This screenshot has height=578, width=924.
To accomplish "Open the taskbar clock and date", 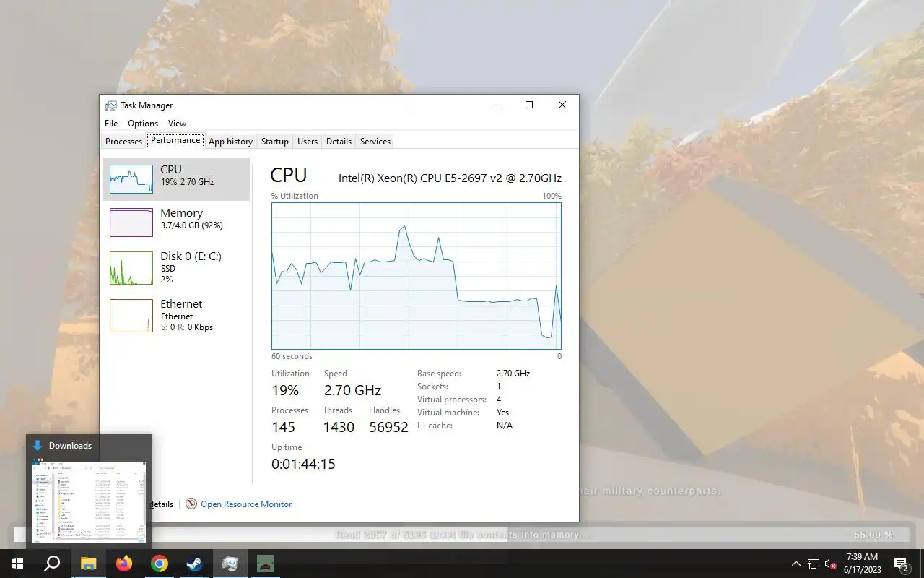I will pyautogui.click(x=862, y=564).
